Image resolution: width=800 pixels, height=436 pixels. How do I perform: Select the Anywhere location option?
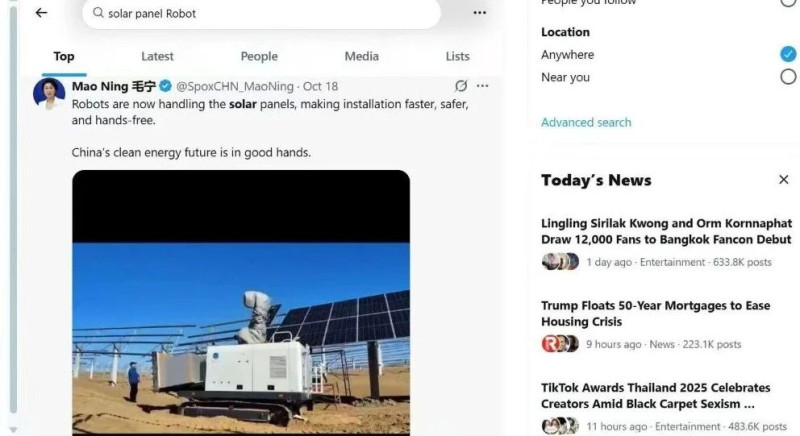tap(788, 55)
